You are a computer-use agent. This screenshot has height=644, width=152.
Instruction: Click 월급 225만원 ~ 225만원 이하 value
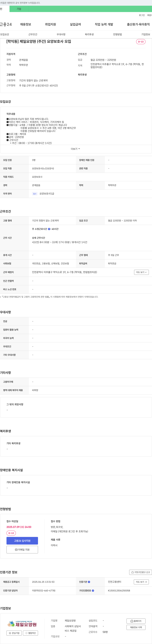point(122,221)
